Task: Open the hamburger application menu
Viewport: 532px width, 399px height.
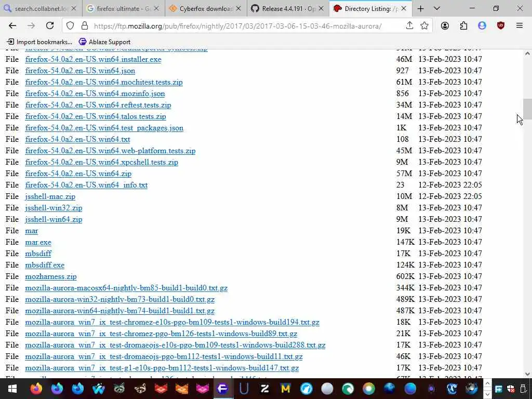Action: [x=519, y=25]
